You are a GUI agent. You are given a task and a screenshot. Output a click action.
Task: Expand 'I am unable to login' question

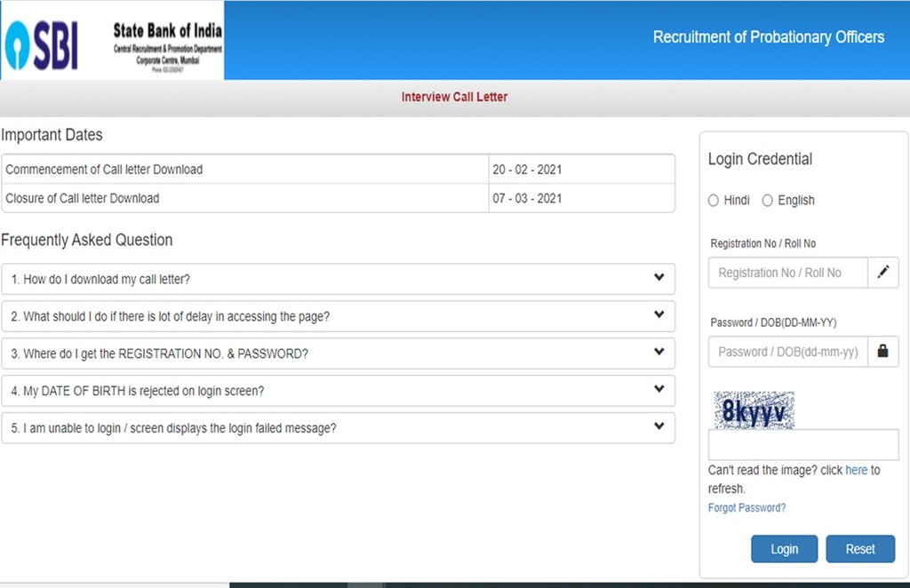(338, 428)
